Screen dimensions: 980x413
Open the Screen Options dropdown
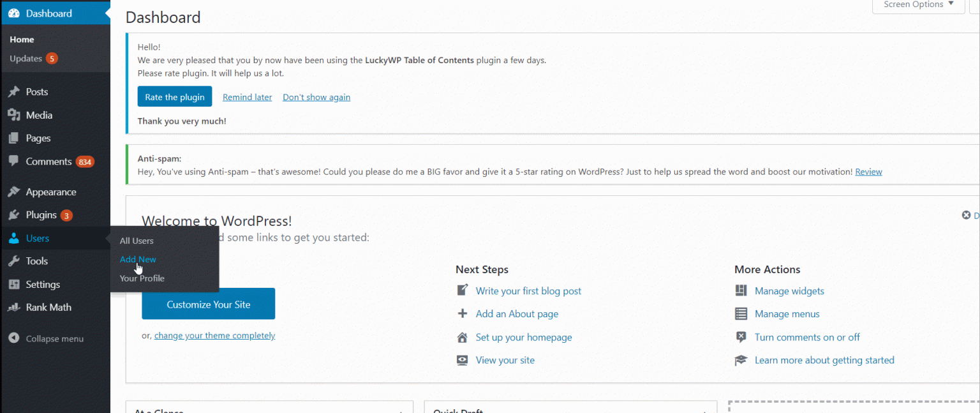[917, 4]
